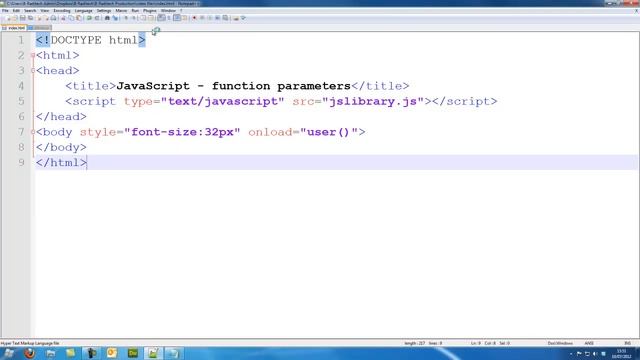Open Dreamweaver from the taskbar
This screenshot has height=360, width=640.
point(133,353)
